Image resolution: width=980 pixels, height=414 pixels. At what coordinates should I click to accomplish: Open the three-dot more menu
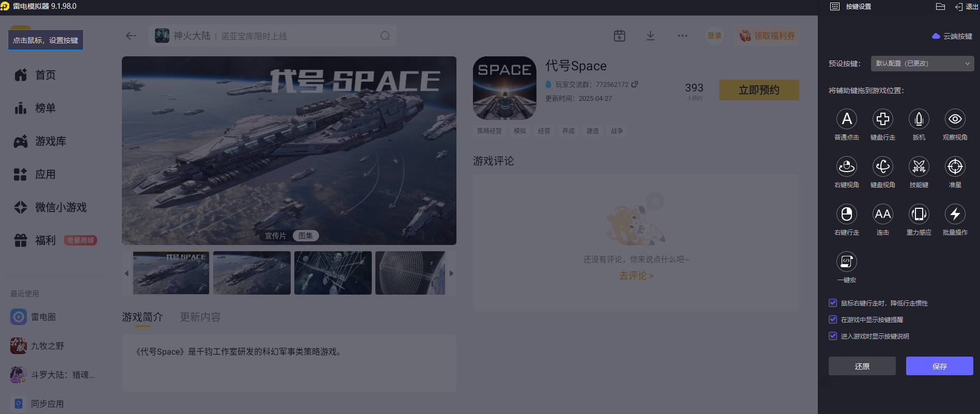683,36
